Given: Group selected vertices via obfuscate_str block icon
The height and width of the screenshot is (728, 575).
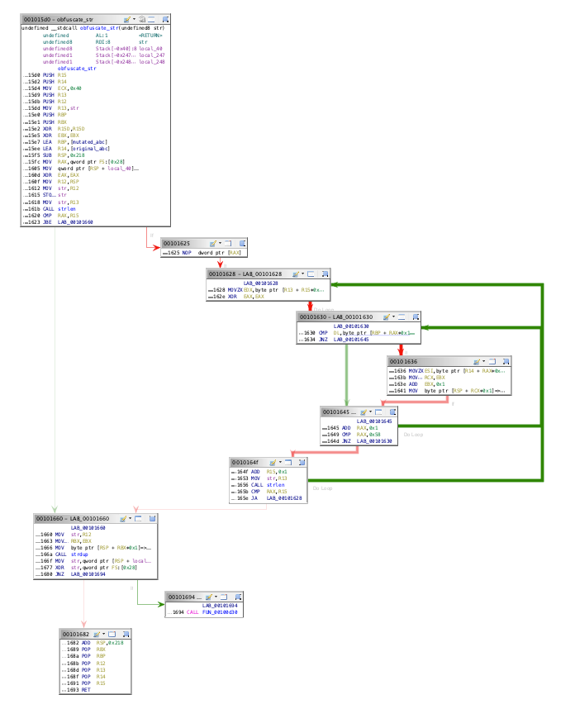Looking at the screenshot, I should click(x=165, y=20).
